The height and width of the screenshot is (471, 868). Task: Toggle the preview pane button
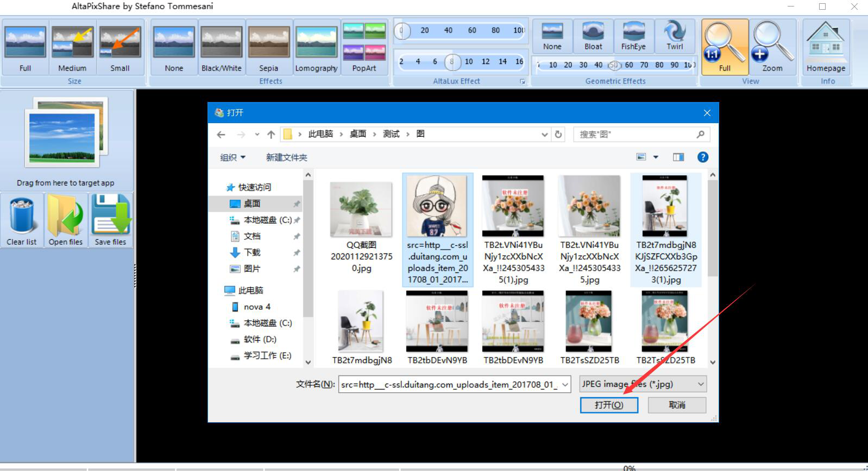[x=678, y=157]
